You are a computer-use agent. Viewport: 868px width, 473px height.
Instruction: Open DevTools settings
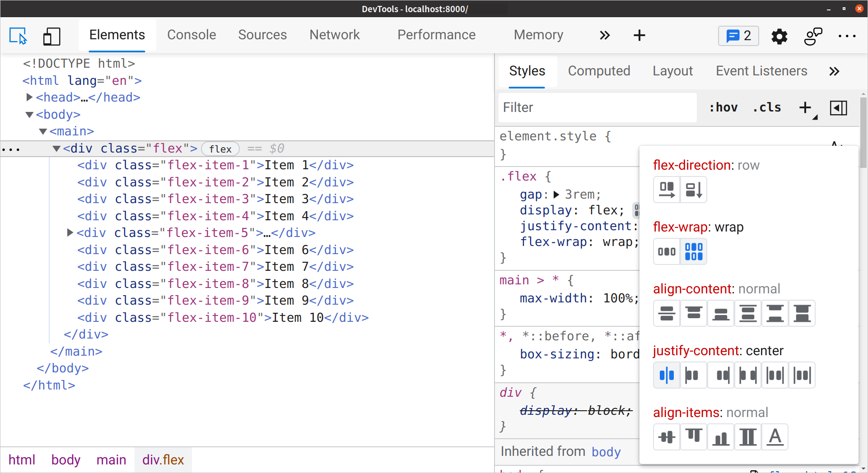tap(779, 36)
